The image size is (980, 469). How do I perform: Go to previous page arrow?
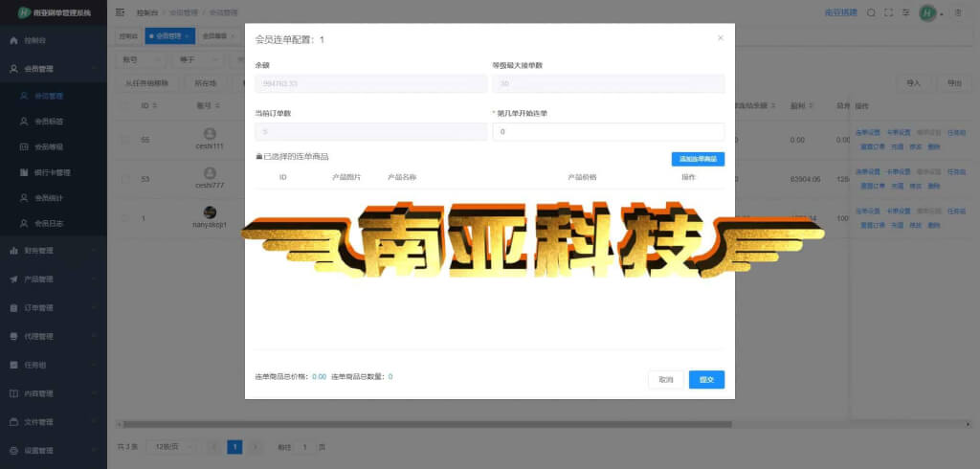(214, 447)
